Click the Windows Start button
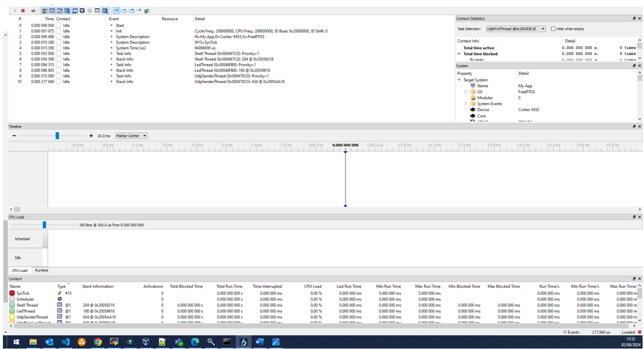Screen dimensions: 644x349 pyautogui.click(x=16, y=342)
